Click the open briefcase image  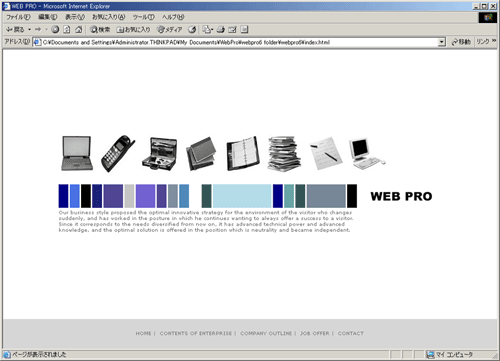tap(160, 154)
